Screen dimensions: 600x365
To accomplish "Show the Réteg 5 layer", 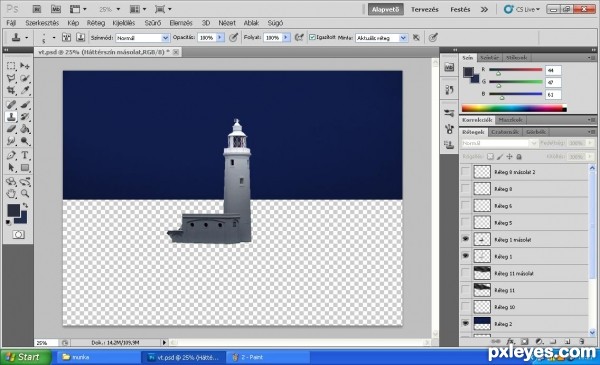I will 465,222.
